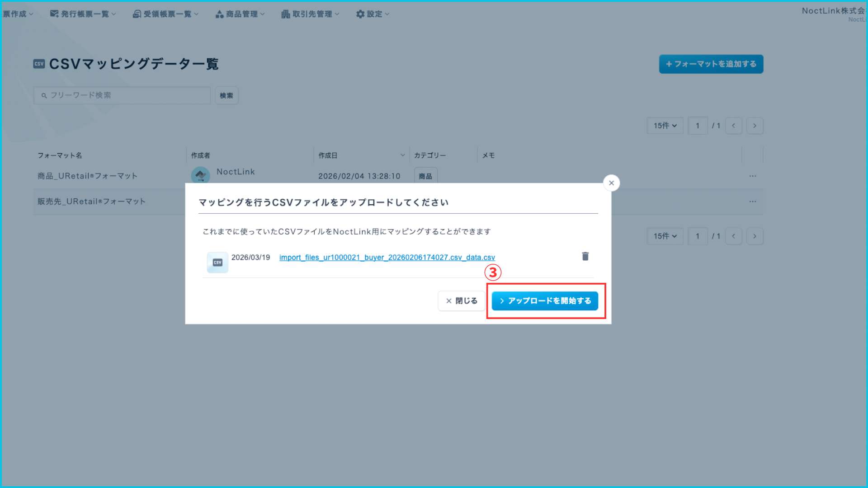Close the upload dialog with X icon
The image size is (868, 488).
click(x=611, y=183)
